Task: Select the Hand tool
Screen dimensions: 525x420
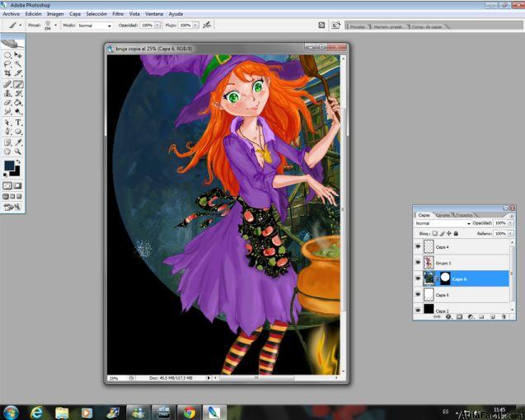Action: [7, 152]
